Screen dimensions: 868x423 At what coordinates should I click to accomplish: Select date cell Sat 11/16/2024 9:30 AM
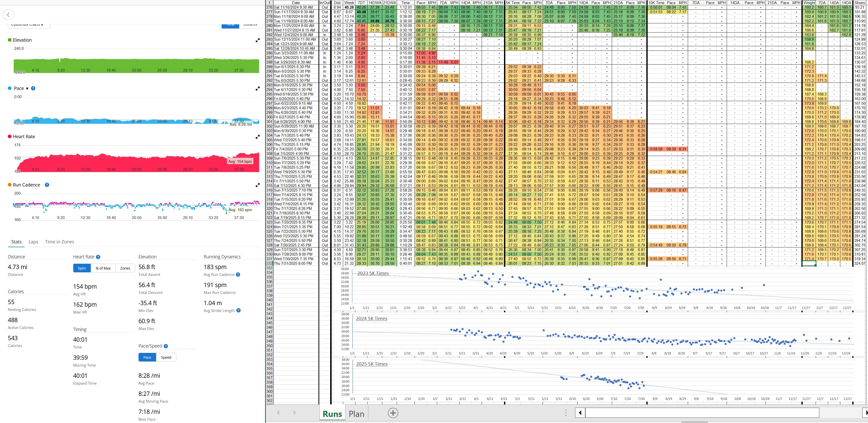coord(296,7)
